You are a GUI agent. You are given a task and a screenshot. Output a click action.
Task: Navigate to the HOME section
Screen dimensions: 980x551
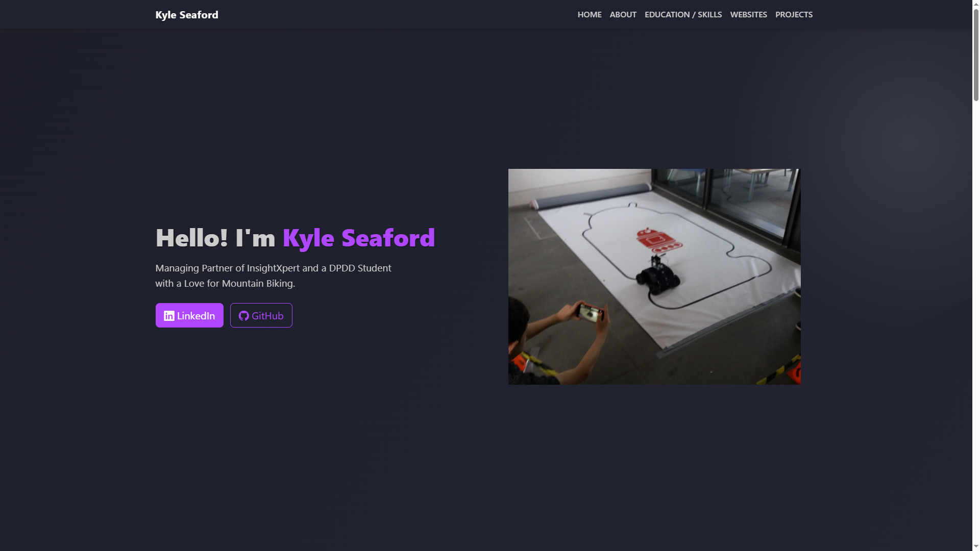point(589,15)
